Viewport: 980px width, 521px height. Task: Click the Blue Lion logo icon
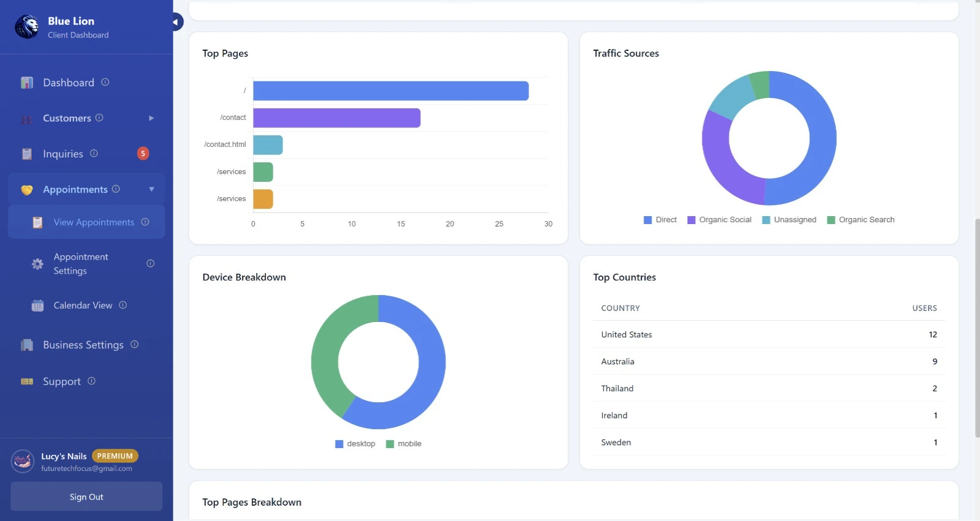[26, 27]
